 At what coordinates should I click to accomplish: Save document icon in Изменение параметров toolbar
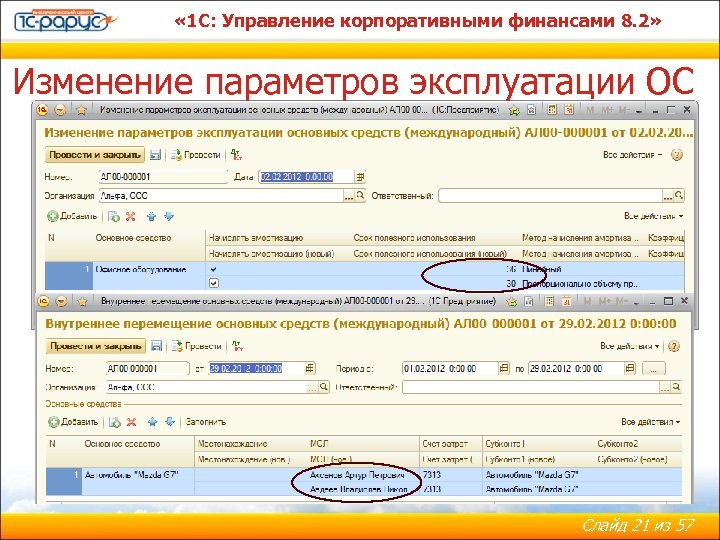tap(156, 155)
